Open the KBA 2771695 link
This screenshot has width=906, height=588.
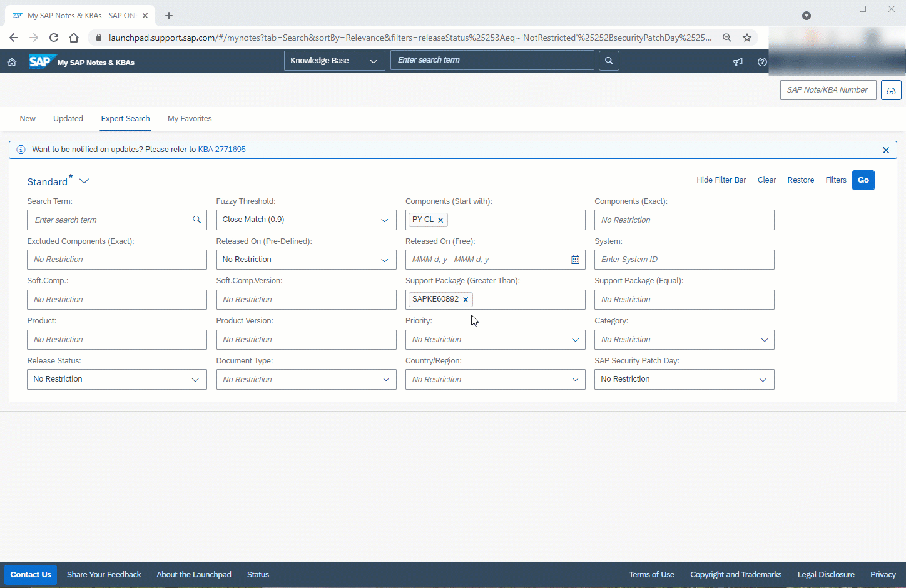pos(221,150)
